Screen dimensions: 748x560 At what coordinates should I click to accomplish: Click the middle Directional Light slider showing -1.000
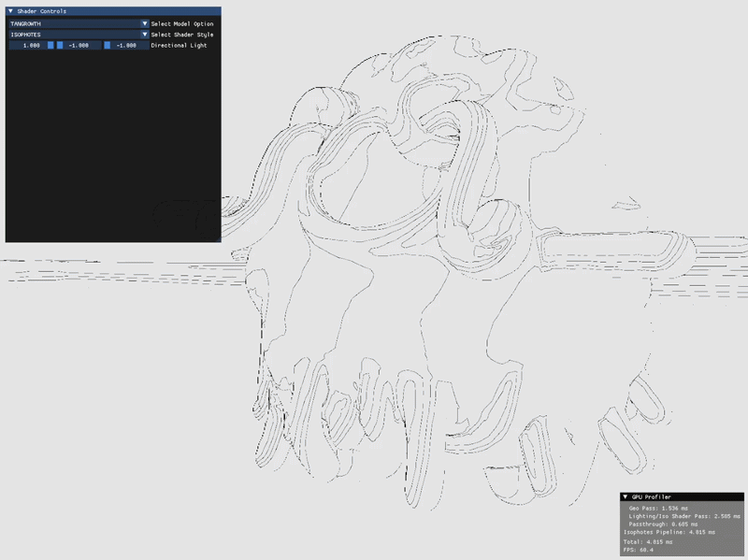coord(79,45)
